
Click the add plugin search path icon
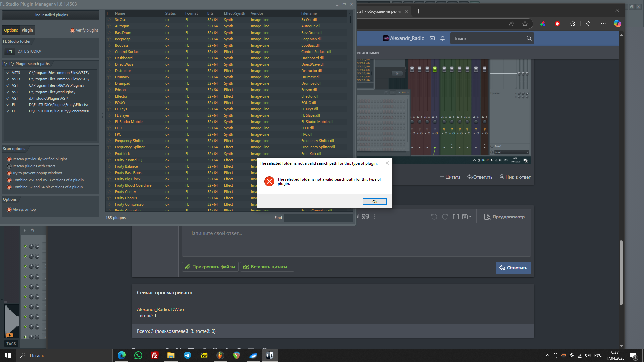(5, 64)
